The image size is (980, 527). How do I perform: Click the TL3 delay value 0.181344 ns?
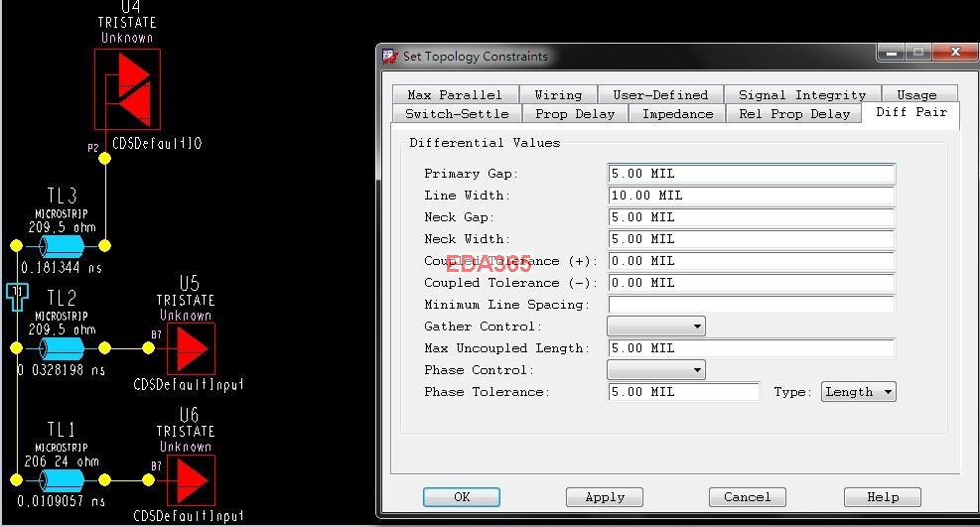point(62,267)
